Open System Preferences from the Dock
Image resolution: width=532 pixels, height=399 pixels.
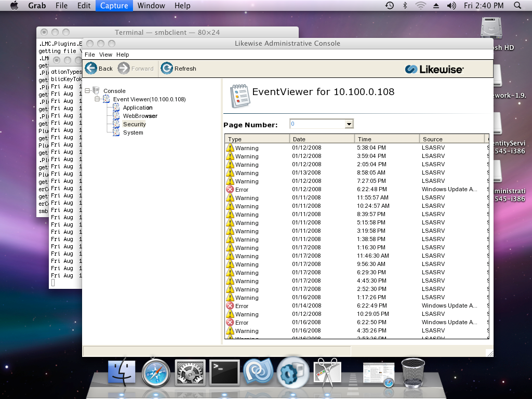pyautogui.click(x=190, y=373)
